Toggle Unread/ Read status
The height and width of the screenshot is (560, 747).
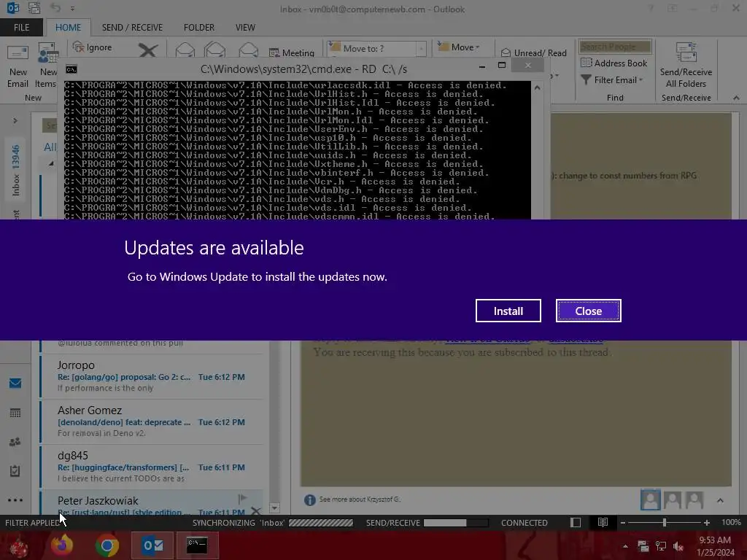click(x=534, y=52)
